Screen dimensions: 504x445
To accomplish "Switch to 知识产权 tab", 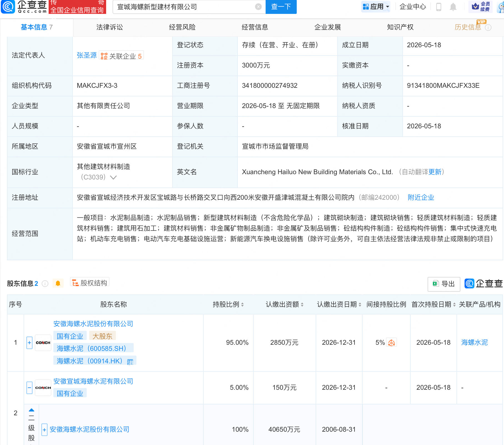I will tap(400, 27).
